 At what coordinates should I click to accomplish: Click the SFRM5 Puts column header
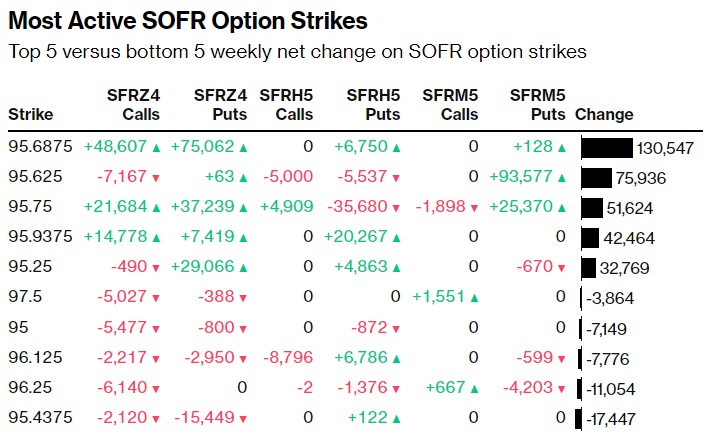[x=537, y=105]
